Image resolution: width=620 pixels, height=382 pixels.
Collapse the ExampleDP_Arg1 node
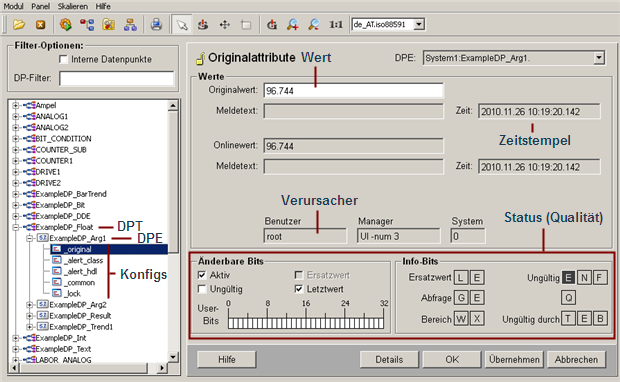29,238
